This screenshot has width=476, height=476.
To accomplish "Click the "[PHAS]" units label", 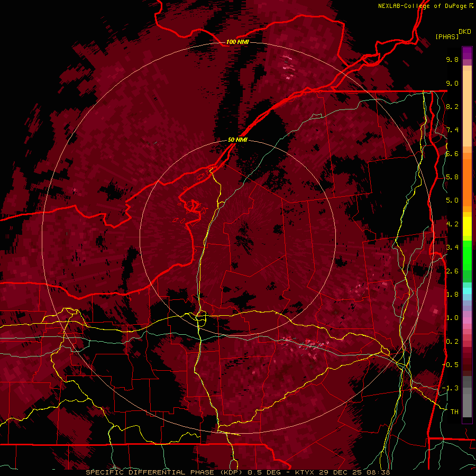I will (x=447, y=36).
